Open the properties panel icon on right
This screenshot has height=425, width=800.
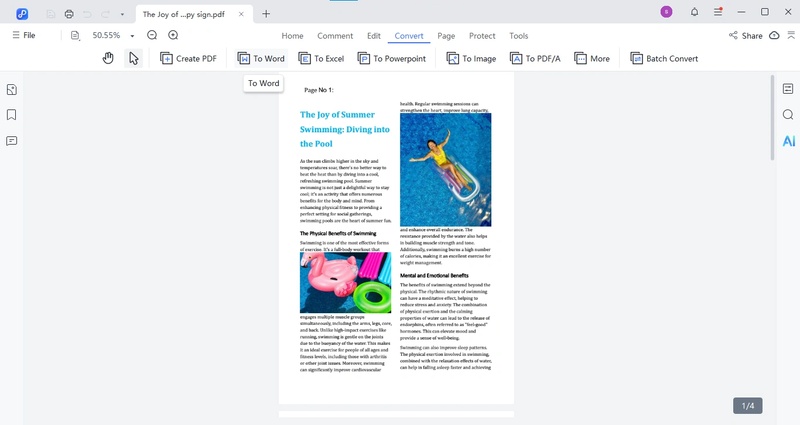(x=788, y=89)
